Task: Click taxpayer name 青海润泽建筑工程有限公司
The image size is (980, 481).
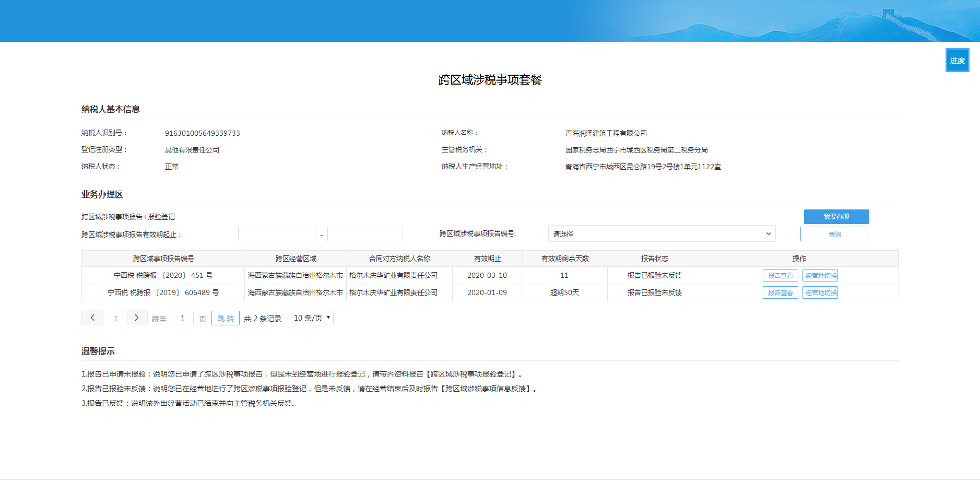Action: click(606, 133)
